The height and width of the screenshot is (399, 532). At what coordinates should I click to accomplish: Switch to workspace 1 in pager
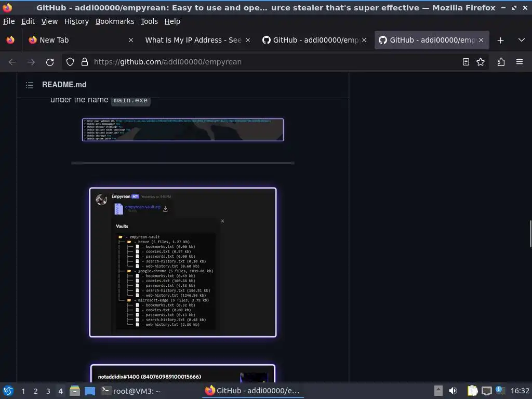pyautogui.click(x=23, y=391)
